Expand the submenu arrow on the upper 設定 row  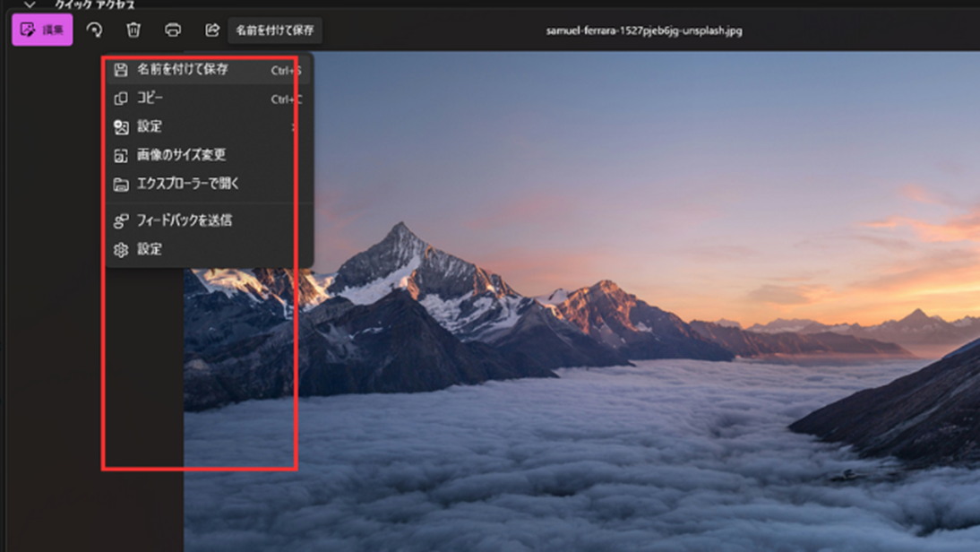pos(294,127)
